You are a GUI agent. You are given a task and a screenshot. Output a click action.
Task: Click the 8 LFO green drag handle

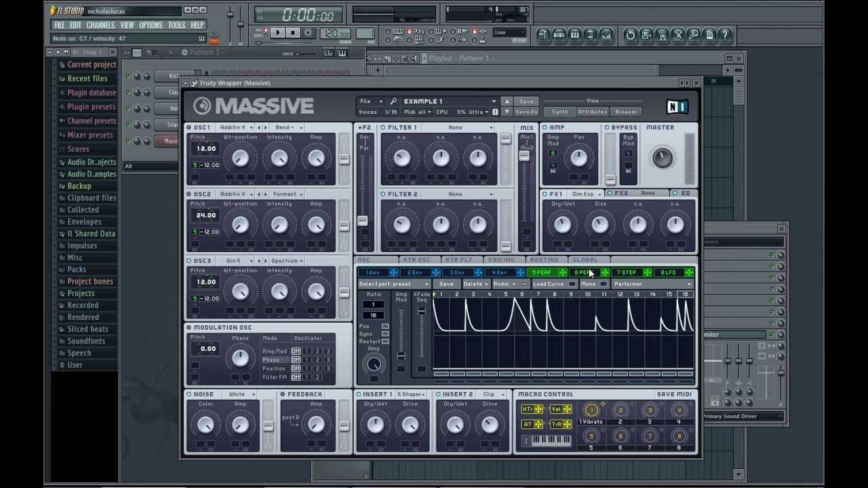click(689, 272)
